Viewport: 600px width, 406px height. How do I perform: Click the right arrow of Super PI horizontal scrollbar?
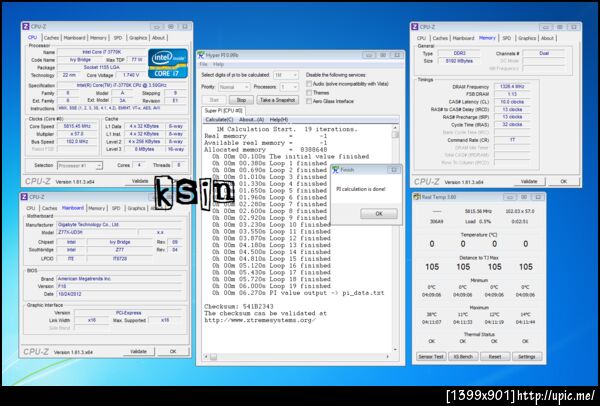pos(388,357)
